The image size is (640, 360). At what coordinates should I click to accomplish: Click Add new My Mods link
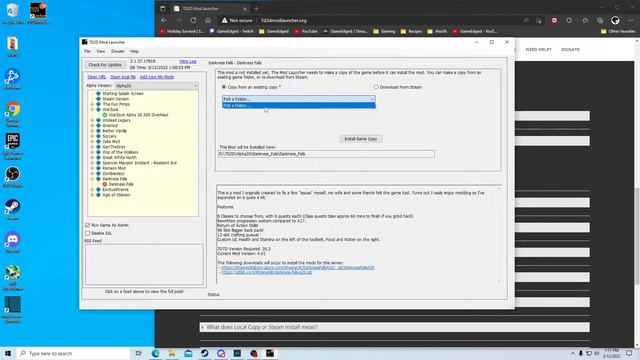pos(157,77)
